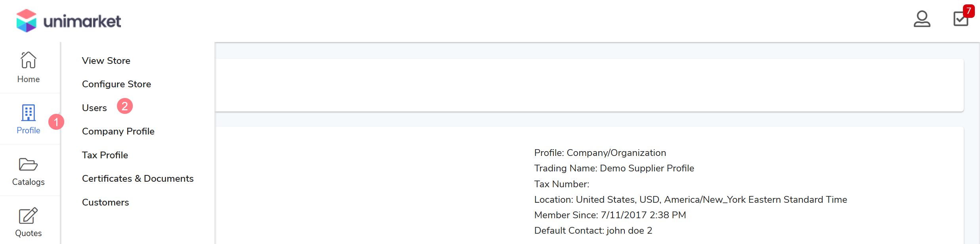Viewport: 980px width, 244px height.
Task: Open the tasks checkbox icon
Action: (960, 19)
